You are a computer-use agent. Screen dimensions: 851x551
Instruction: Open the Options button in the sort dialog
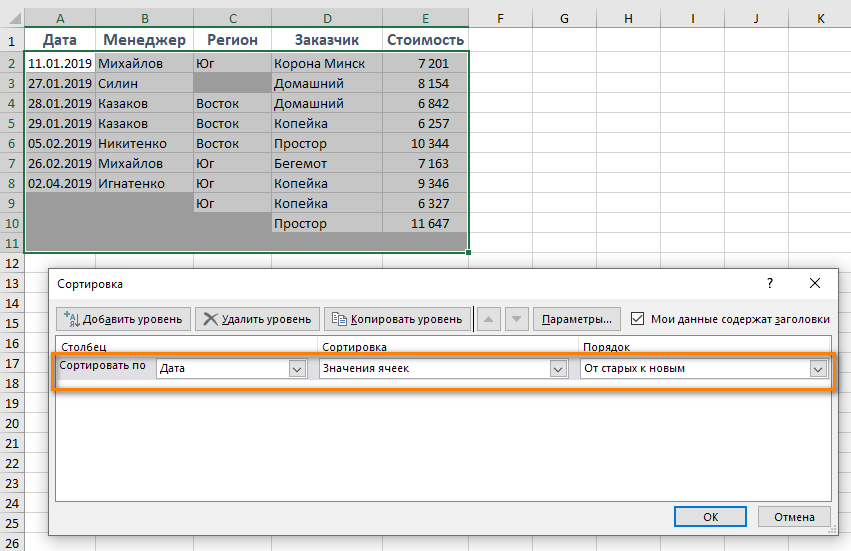point(577,319)
